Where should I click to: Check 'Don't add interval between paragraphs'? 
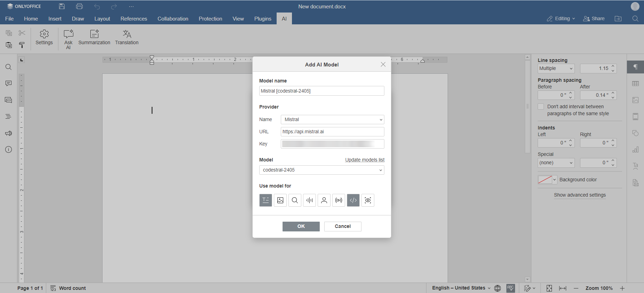coord(541,107)
